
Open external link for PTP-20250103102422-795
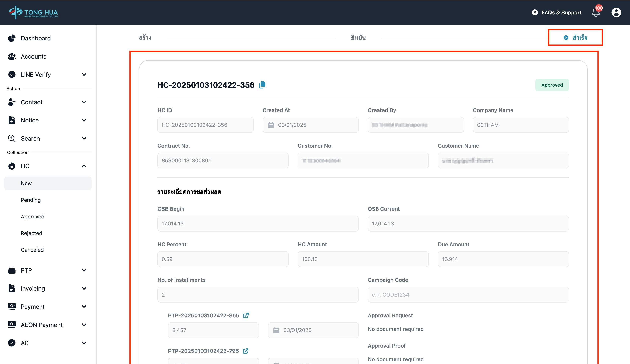[246, 351]
